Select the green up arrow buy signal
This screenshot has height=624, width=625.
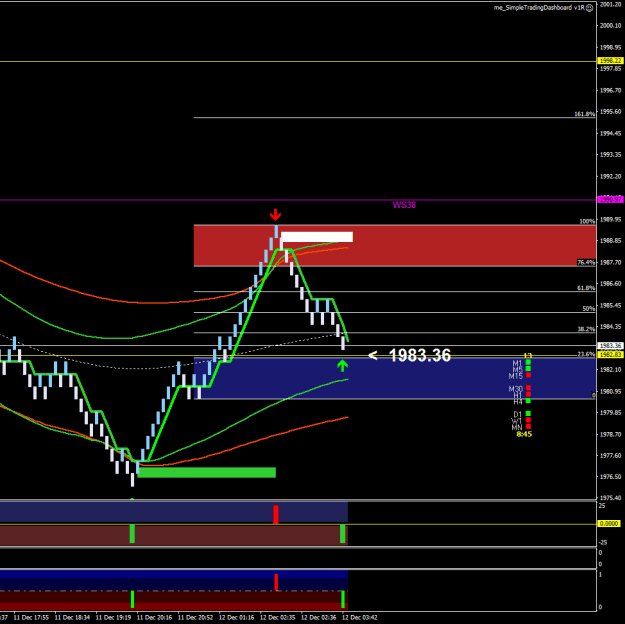342,366
